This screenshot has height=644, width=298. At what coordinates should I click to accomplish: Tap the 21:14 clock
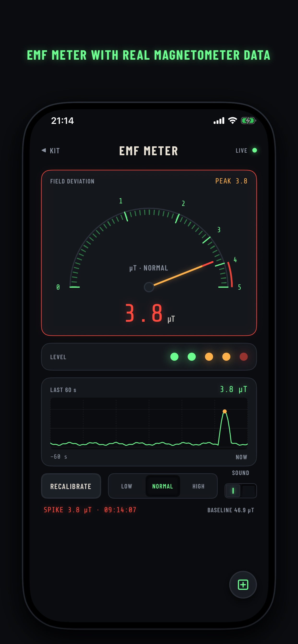[63, 121]
